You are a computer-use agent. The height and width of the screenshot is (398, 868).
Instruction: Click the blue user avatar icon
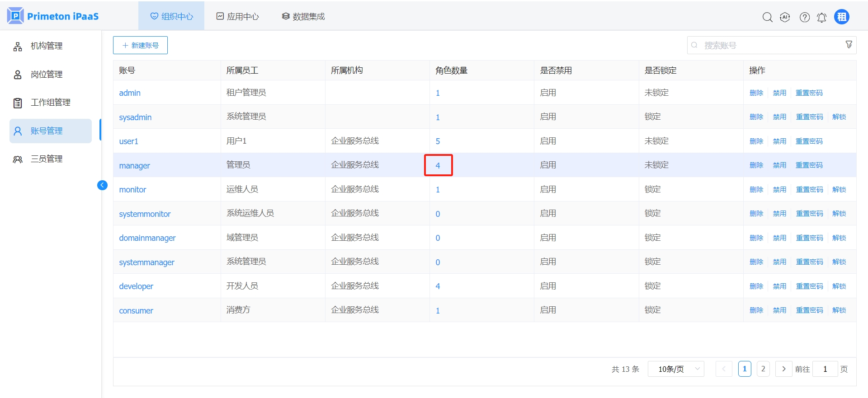841,17
